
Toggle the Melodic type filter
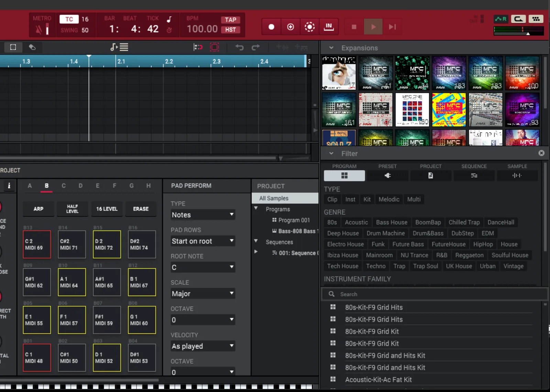coord(389,199)
